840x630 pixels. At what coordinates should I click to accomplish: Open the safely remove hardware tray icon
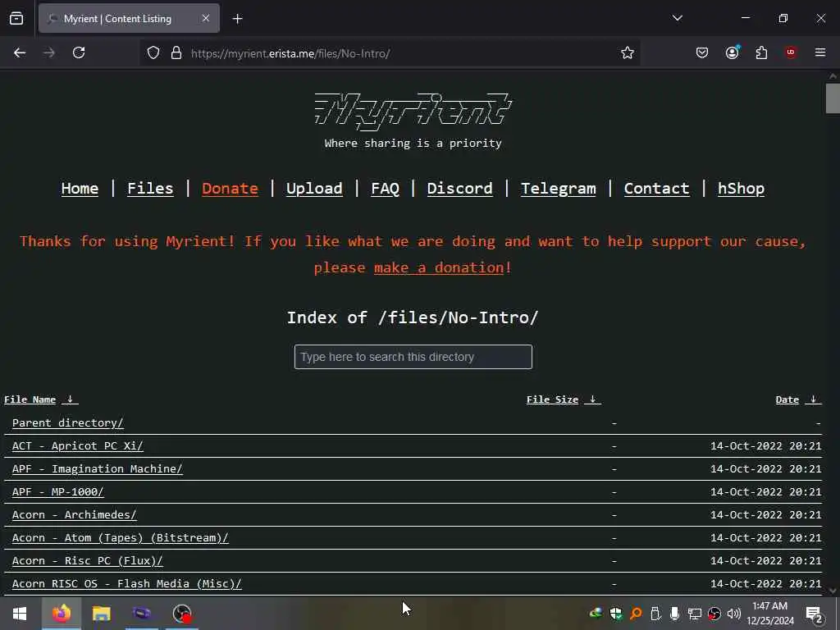[x=655, y=614]
